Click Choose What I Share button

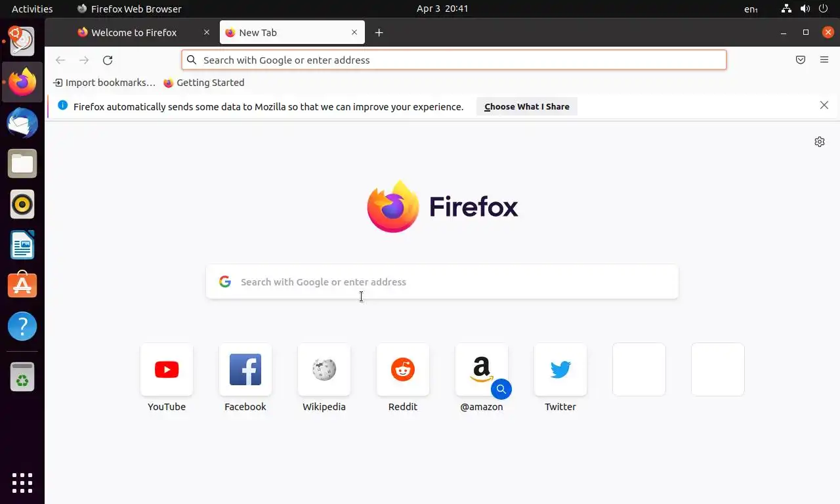[x=527, y=106]
